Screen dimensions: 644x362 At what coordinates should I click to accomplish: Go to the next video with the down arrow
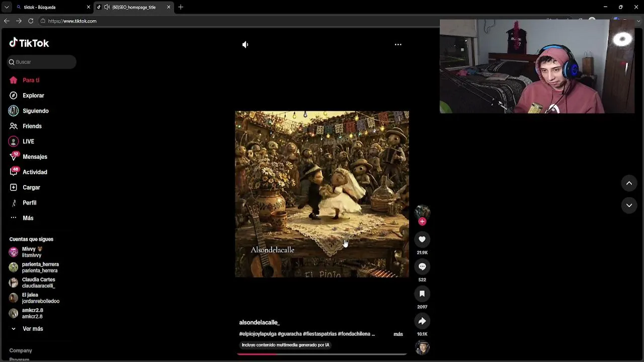[629, 205]
